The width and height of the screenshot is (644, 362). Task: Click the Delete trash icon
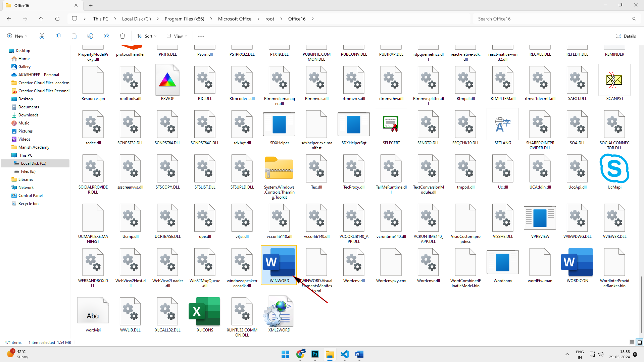(x=122, y=36)
